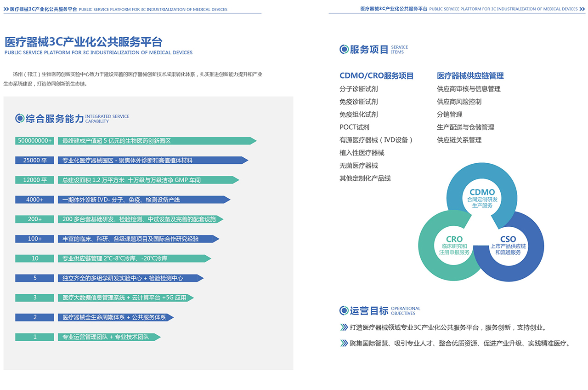Select POCT试剂 in the service list
Viewport: 588px width, 390px height.
coord(355,127)
